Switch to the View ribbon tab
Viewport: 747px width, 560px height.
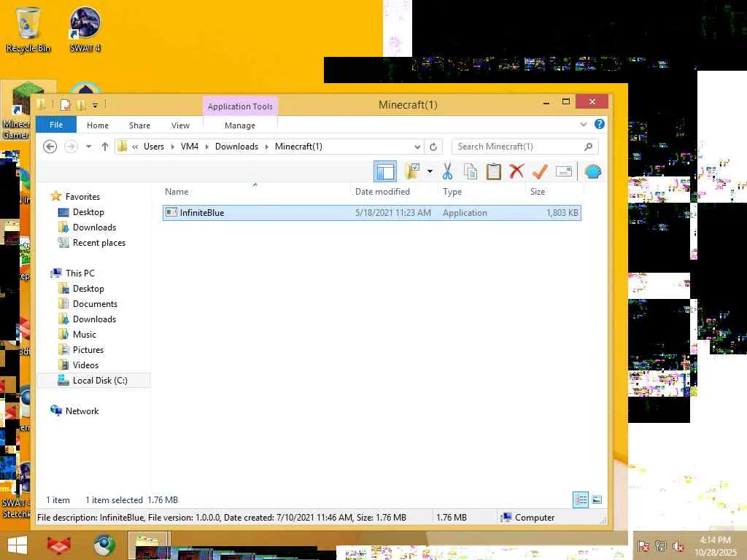coord(181,125)
